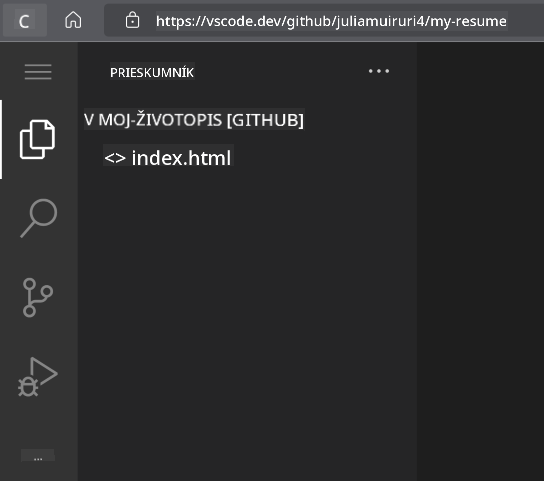Reload the page with the browser refresh button
This screenshot has width=544, height=481.
click(24, 21)
